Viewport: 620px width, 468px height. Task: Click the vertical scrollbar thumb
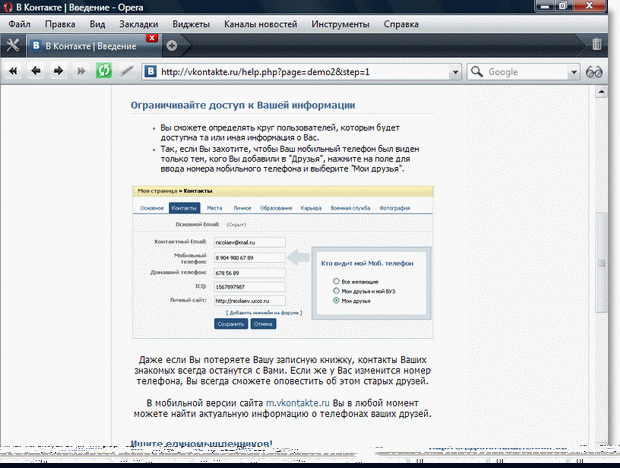(601, 262)
